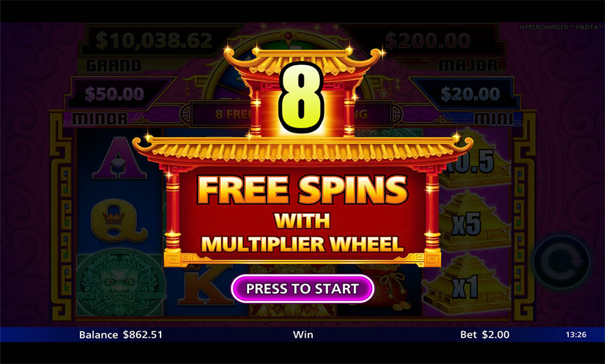Click the Mini jackpot $20.00 display
Viewport: 605px width, 364px height.
pos(470,93)
